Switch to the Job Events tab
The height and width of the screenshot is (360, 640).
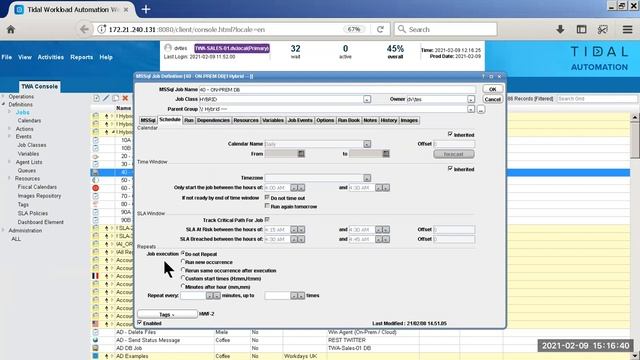pos(300,120)
